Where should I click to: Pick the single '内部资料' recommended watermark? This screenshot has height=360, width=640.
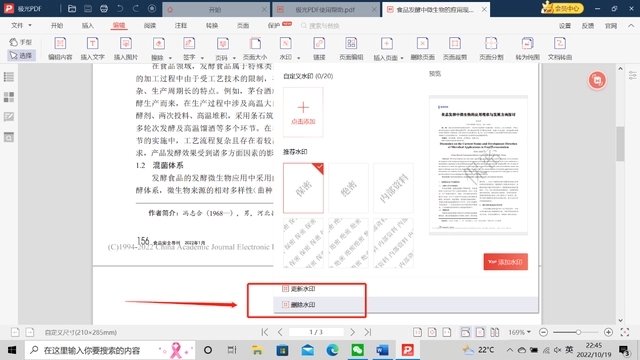(393, 188)
